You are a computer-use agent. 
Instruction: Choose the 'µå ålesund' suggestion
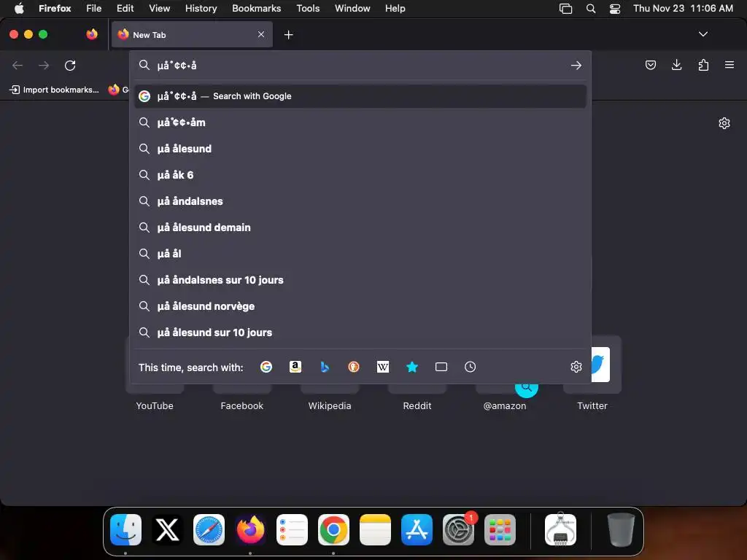(360, 149)
